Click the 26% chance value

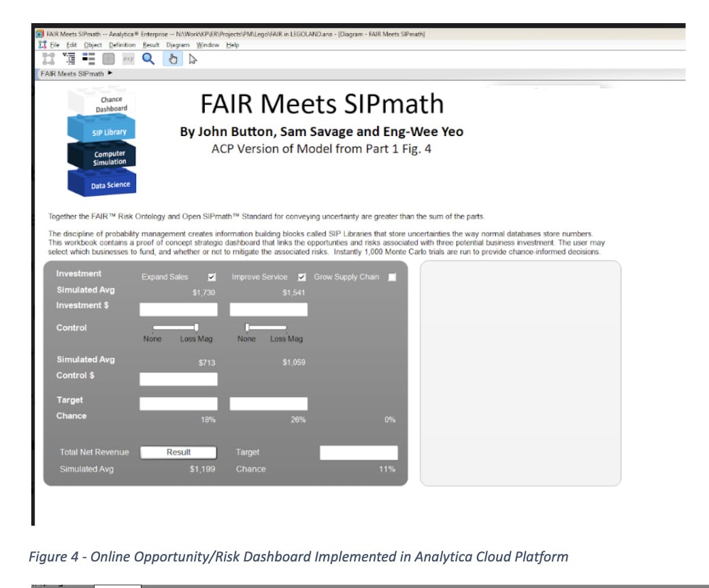point(298,420)
